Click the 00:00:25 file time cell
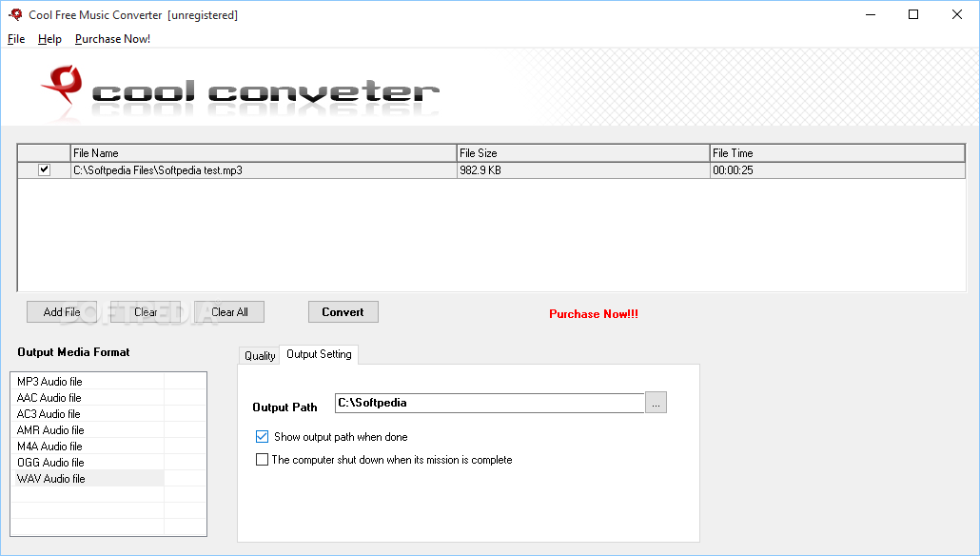 point(837,170)
